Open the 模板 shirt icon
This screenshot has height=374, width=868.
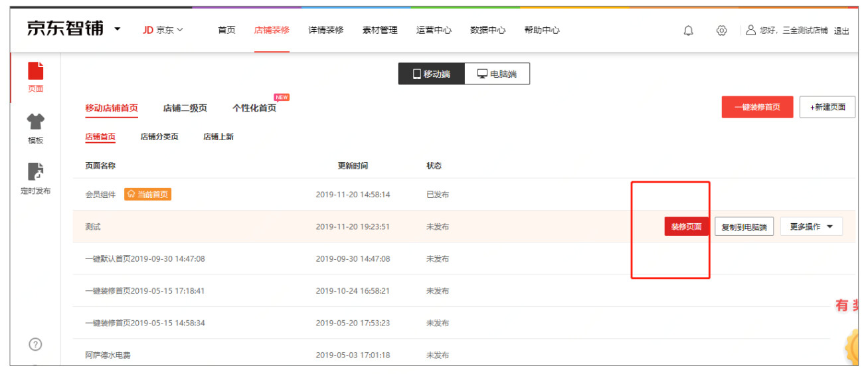35,122
